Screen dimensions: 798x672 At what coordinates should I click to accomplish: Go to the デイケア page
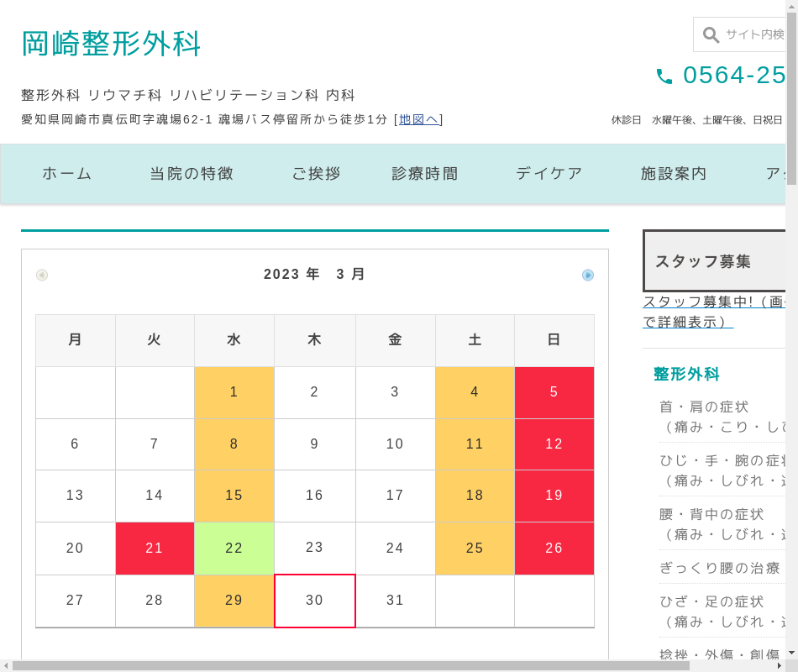[549, 174]
